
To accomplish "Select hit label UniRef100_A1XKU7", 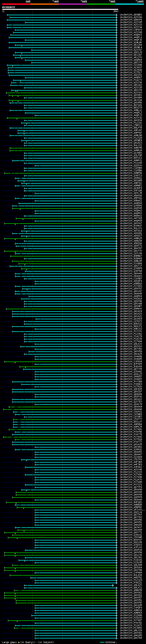I will (131, 67).
